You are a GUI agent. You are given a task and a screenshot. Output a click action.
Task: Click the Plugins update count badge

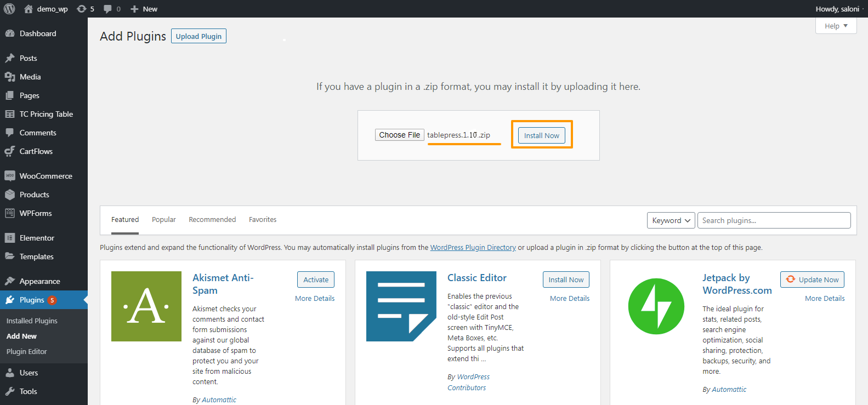point(52,300)
